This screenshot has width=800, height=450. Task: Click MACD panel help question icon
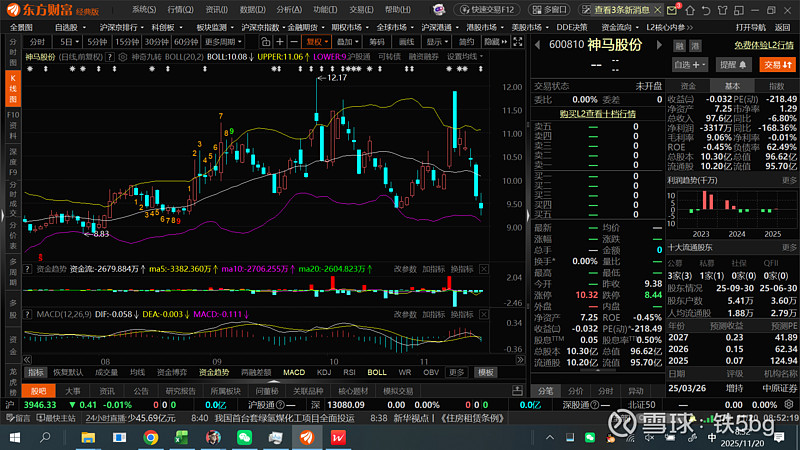click(x=28, y=314)
